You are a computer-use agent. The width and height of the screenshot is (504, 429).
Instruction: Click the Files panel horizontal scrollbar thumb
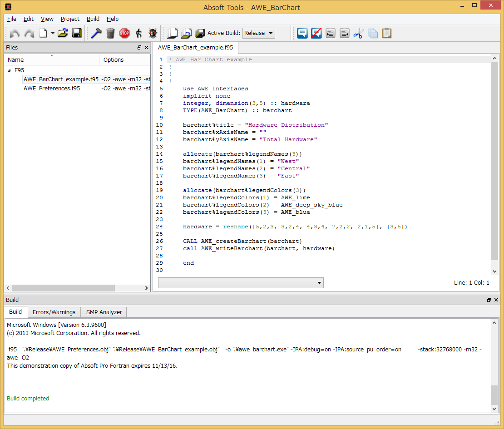coord(63,288)
